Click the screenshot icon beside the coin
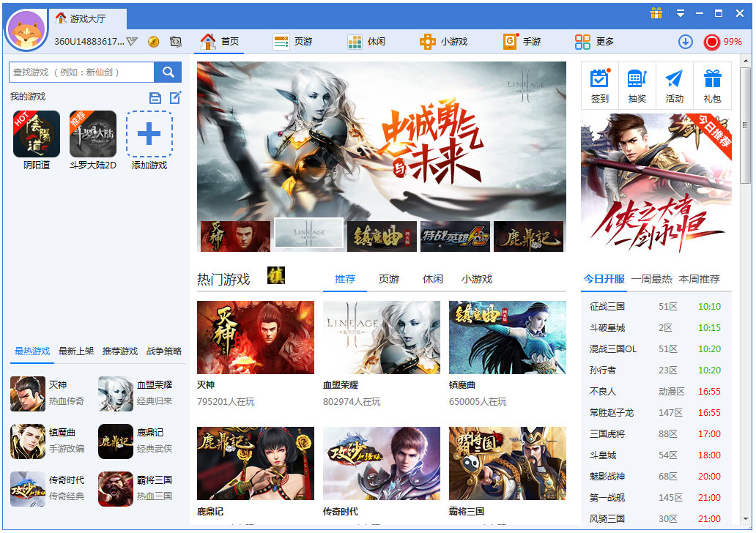This screenshot has height=533, width=756. click(176, 42)
